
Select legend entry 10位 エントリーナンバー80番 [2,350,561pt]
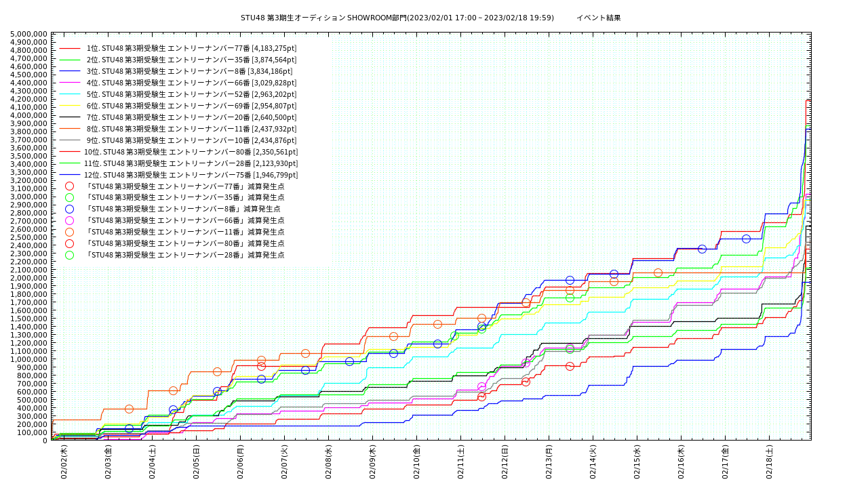click(x=191, y=152)
